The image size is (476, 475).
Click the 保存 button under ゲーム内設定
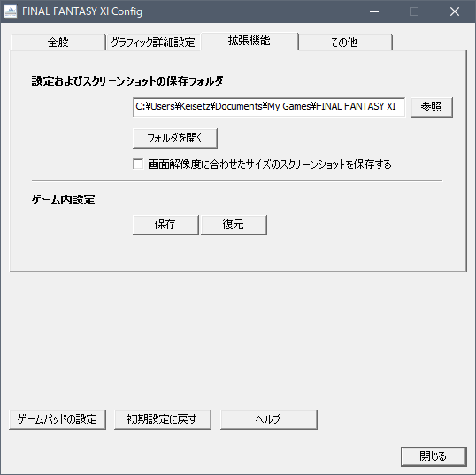tap(165, 225)
